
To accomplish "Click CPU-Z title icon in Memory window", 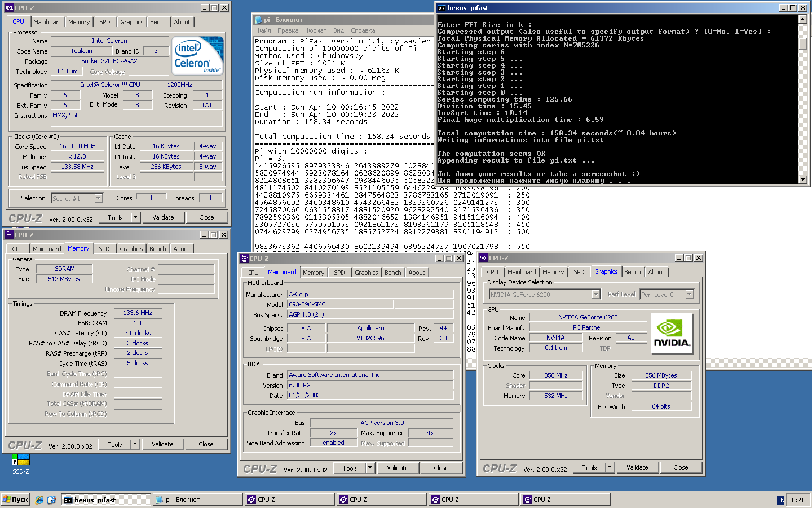I will [9, 235].
